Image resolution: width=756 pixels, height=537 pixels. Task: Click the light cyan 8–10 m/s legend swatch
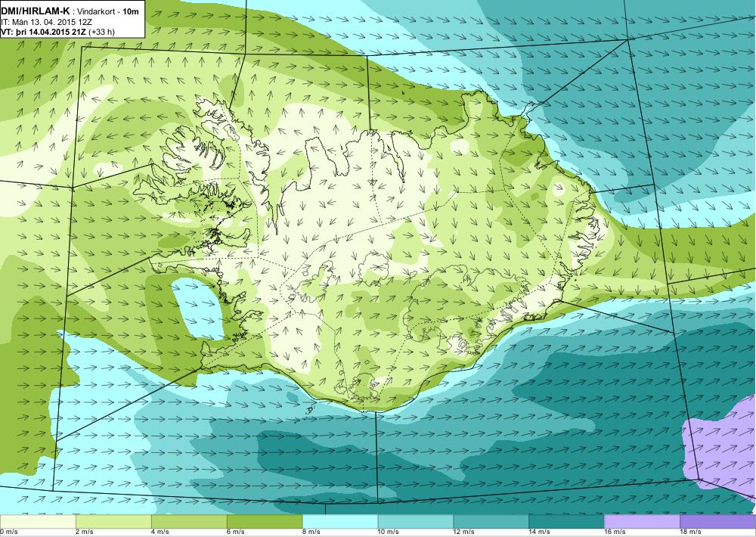[x=340, y=521]
